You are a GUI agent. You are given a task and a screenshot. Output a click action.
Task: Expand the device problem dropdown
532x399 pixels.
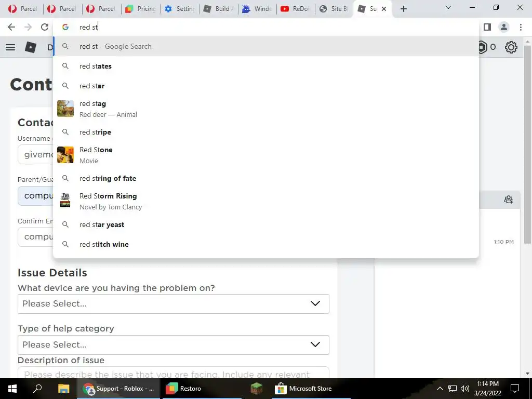pyautogui.click(x=174, y=303)
